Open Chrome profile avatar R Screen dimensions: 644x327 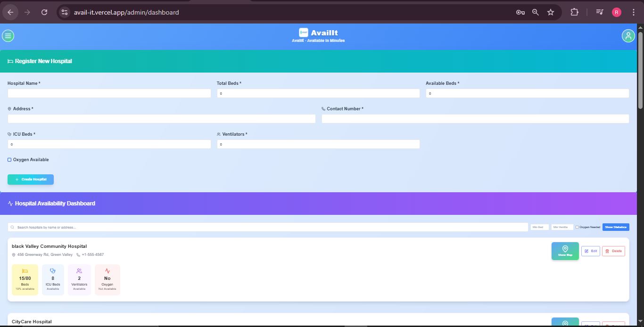point(617,12)
